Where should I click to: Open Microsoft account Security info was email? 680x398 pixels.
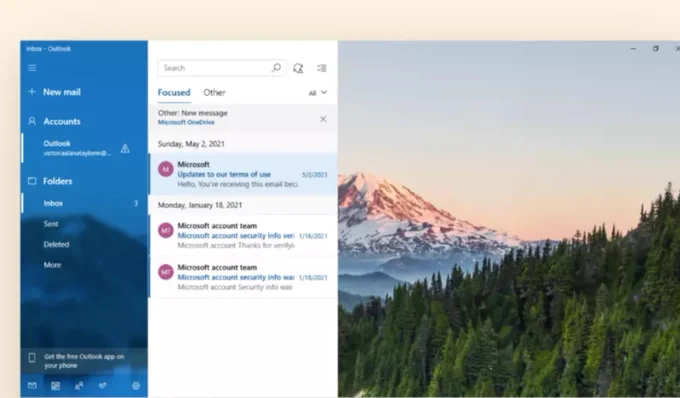pyautogui.click(x=243, y=277)
